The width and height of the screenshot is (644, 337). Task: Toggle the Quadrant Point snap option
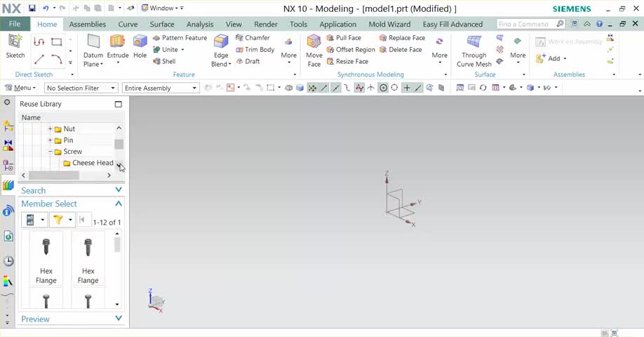pyautogui.click(x=394, y=88)
